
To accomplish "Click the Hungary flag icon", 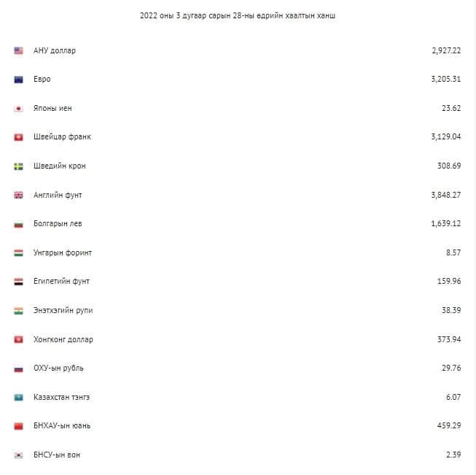I will point(19,253).
